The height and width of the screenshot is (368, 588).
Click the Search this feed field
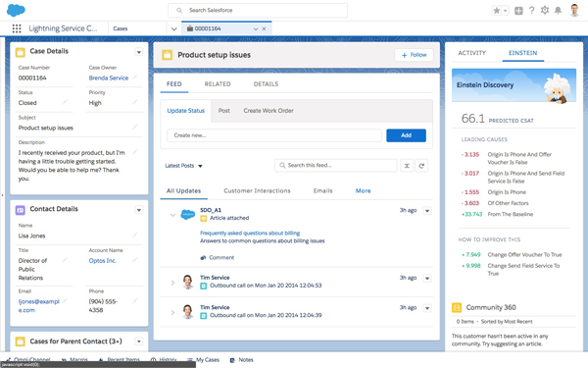click(x=336, y=165)
